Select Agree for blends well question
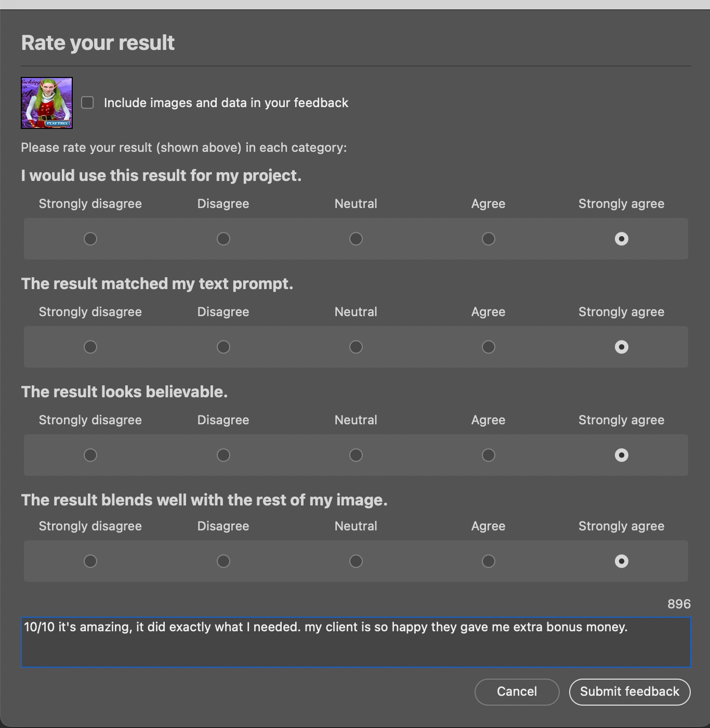This screenshot has height=728, width=710. 489,561
